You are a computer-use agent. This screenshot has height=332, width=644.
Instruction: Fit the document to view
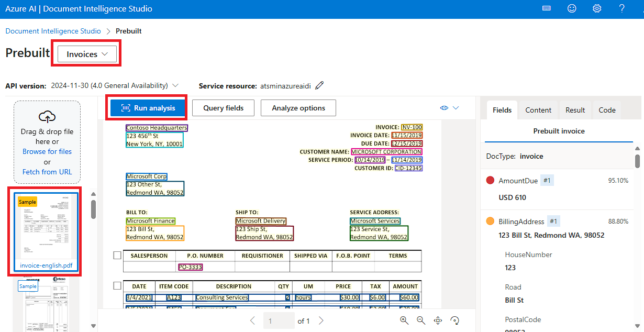[x=438, y=320]
